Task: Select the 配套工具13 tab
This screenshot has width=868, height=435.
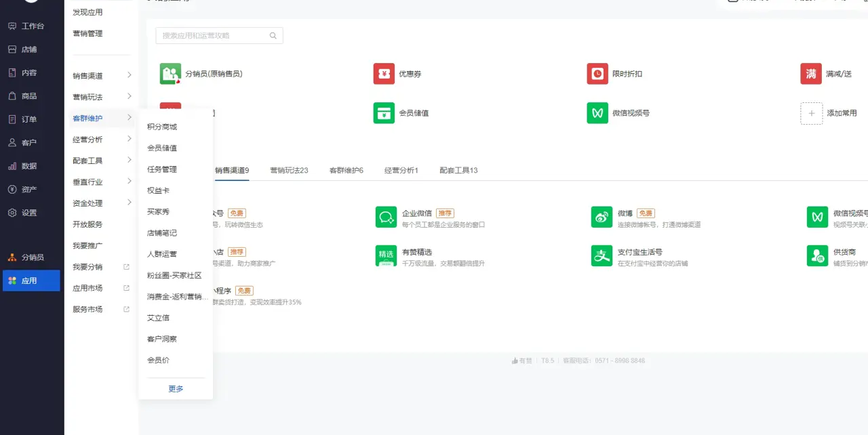Action: pyautogui.click(x=458, y=170)
